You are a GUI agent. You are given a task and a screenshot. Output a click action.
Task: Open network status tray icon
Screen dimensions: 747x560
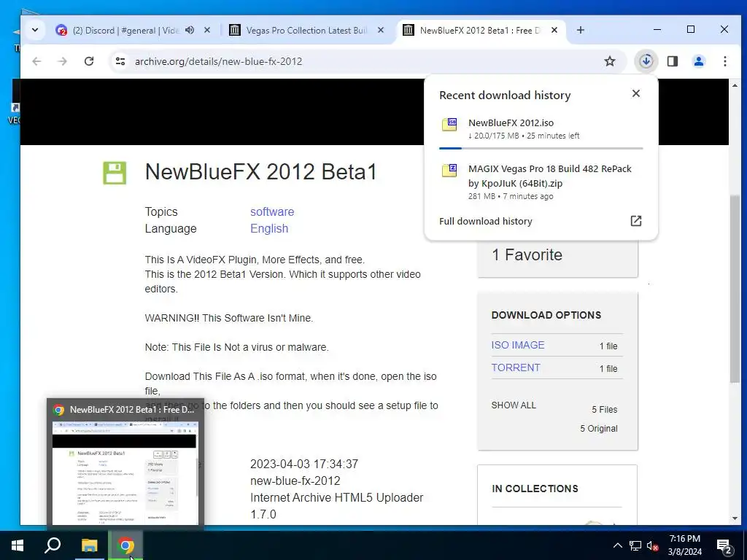click(x=635, y=545)
